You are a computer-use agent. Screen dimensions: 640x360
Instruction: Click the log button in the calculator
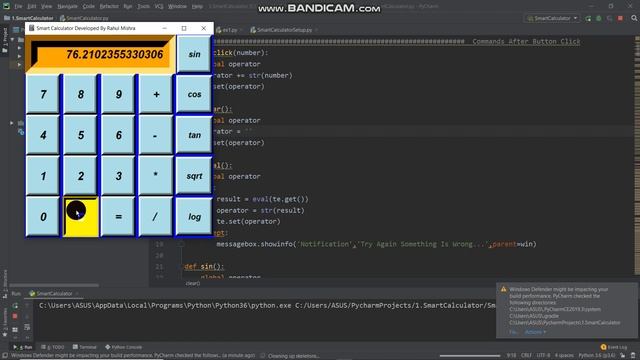194,216
